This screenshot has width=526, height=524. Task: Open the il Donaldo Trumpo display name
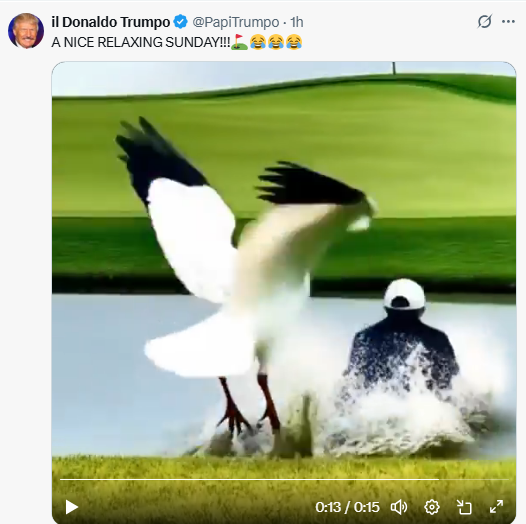coord(111,22)
